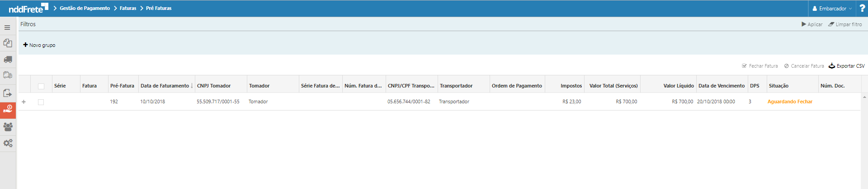Expand row 192 with plus icon

coord(24,102)
